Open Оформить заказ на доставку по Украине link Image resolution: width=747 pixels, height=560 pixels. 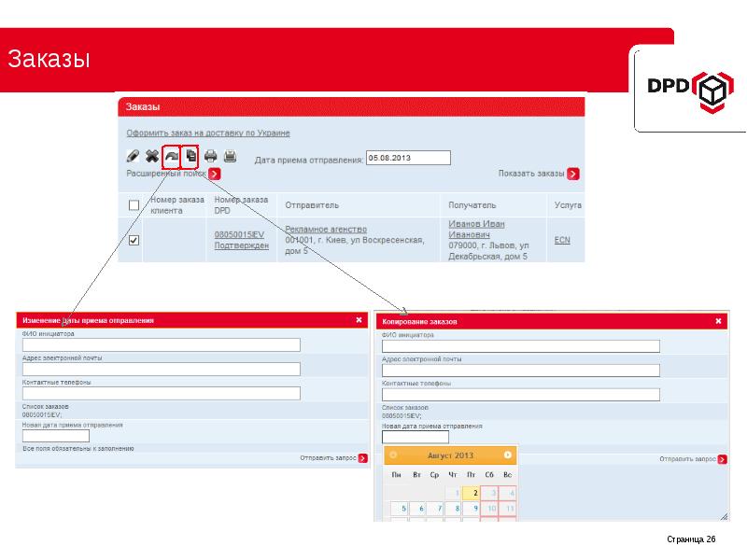(208, 133)
